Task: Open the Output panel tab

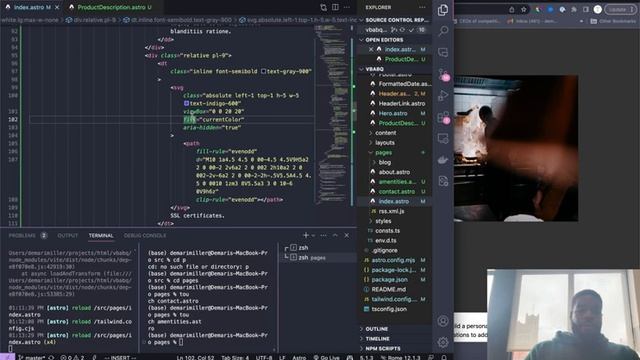Action: pyautogui.click(x=68, y=236)
